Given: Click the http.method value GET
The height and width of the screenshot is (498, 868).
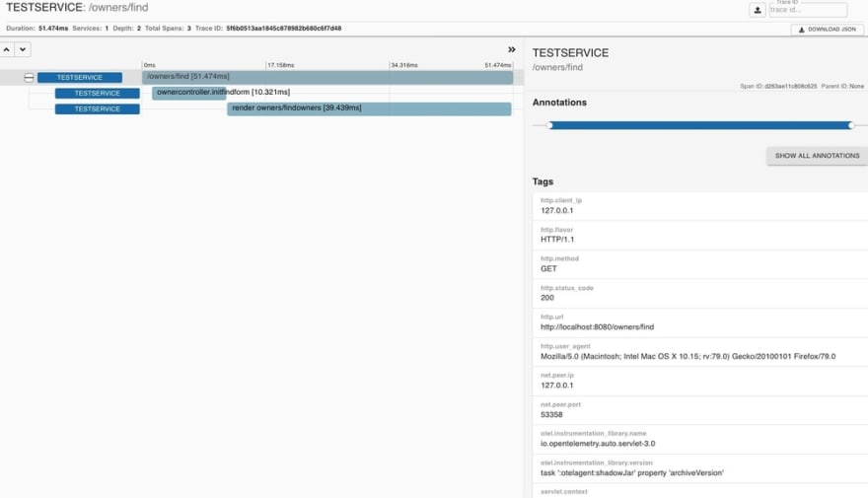Looking at the screenshot, I should pyautogui.click(x=548, y=269).
